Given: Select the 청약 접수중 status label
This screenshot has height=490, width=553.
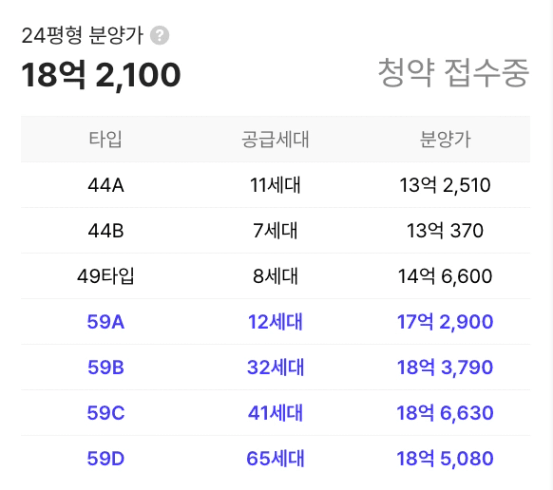Looking at the screenshot, I should tap(453, 73).
